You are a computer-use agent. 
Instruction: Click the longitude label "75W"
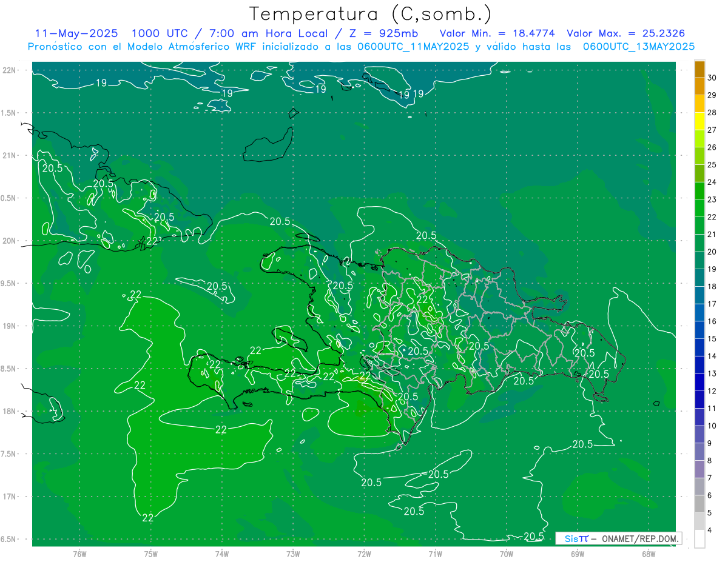[x=151, y=554]
